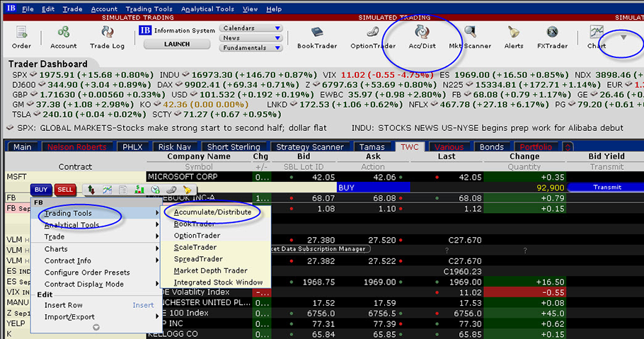
Task: Expand Contract Display Mode submenu
Action: 98,284
